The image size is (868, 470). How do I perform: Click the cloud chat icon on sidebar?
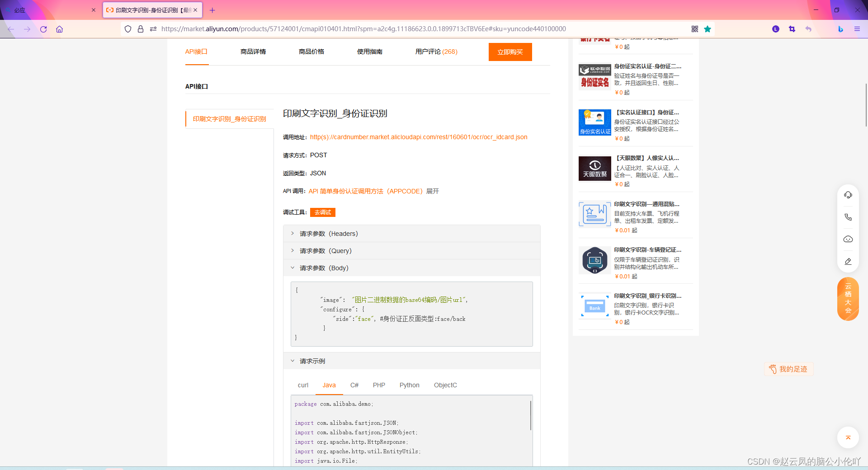click(848, 239)
